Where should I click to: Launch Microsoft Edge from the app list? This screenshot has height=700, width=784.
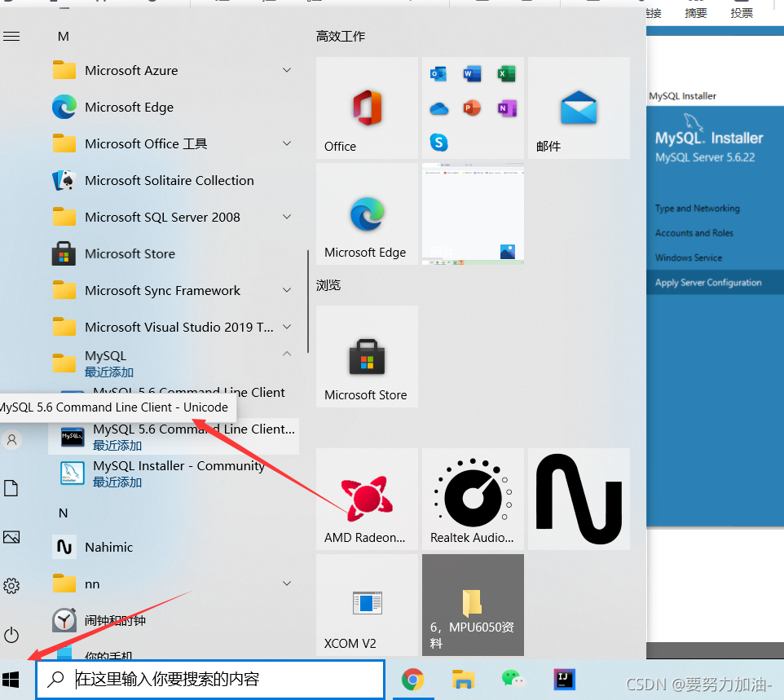point(174,107)
